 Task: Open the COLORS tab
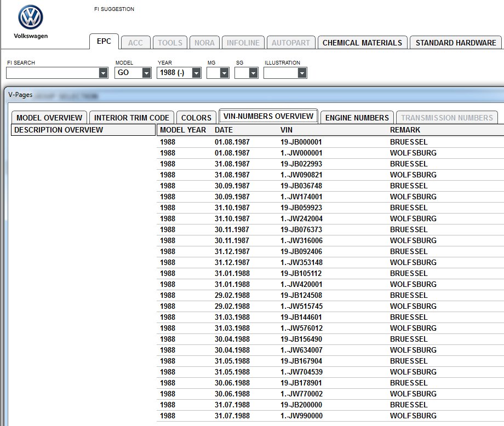click(196, 118)
